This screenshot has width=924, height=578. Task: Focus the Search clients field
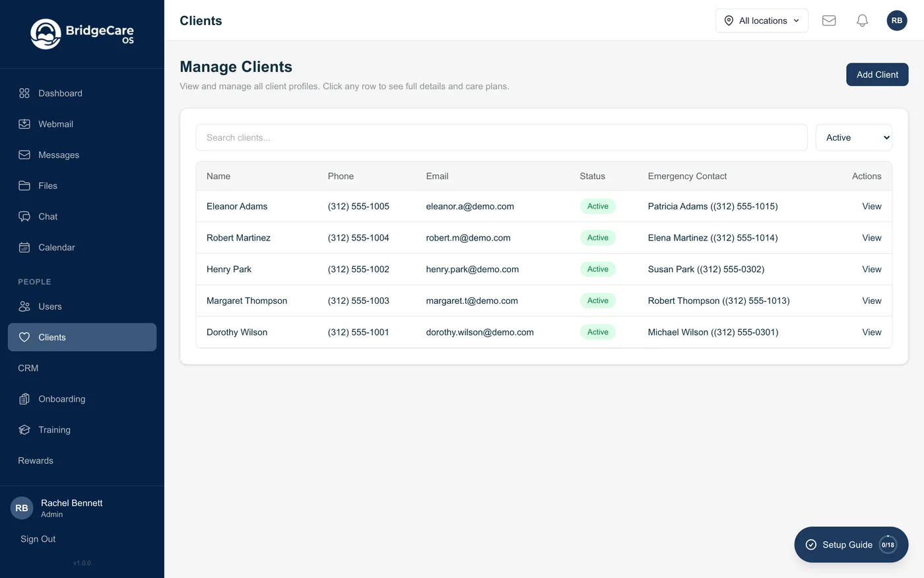tap(502, 137)
